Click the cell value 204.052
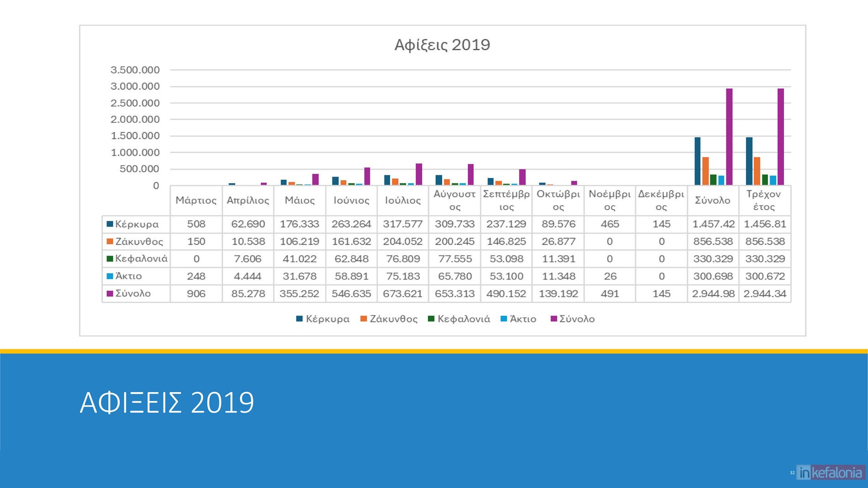This screenshot has width=868, height=488. tap(403, 241)
